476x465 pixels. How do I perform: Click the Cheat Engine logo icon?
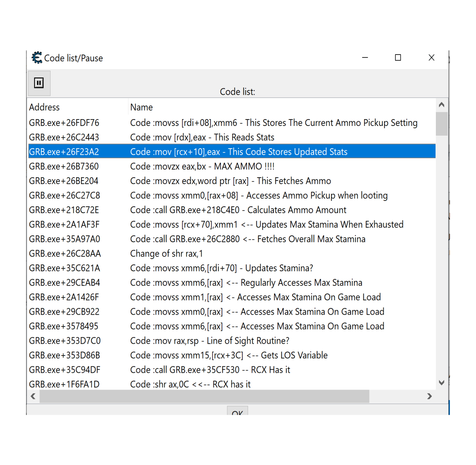(x=37, y=58)
